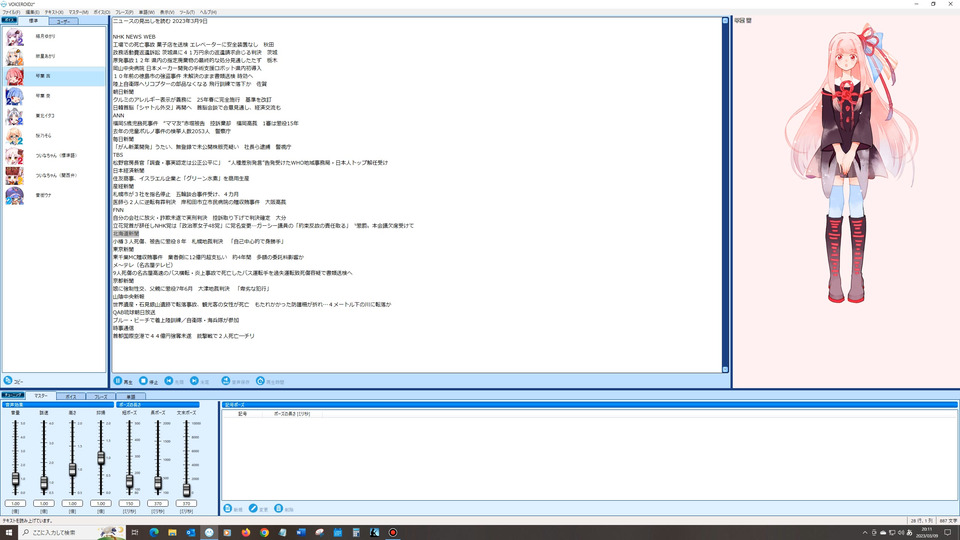Open Google Chrome from the taskbar
The height and width of the screenshot is (540, 960).
(x=264, y=532)
